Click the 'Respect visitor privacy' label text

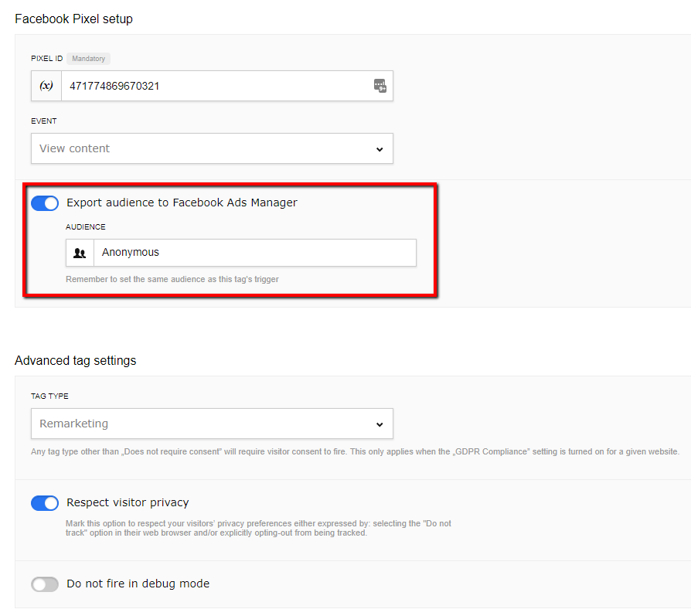coord(128,502)
